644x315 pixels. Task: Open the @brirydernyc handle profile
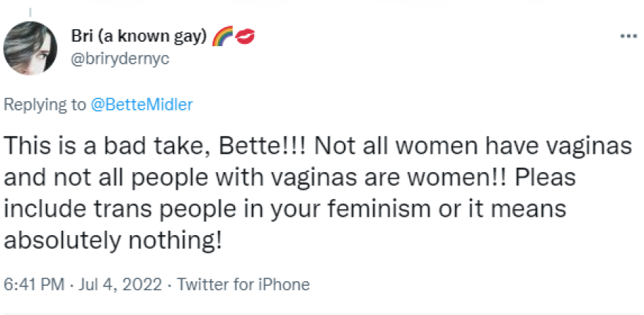pyautogui.click(x=120, y=59)
